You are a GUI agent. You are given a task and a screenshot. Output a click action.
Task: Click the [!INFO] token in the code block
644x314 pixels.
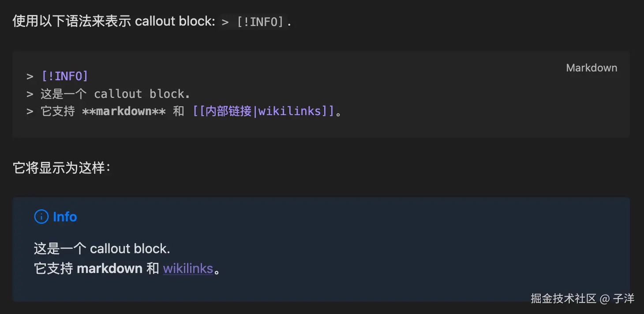click(65, 76)
